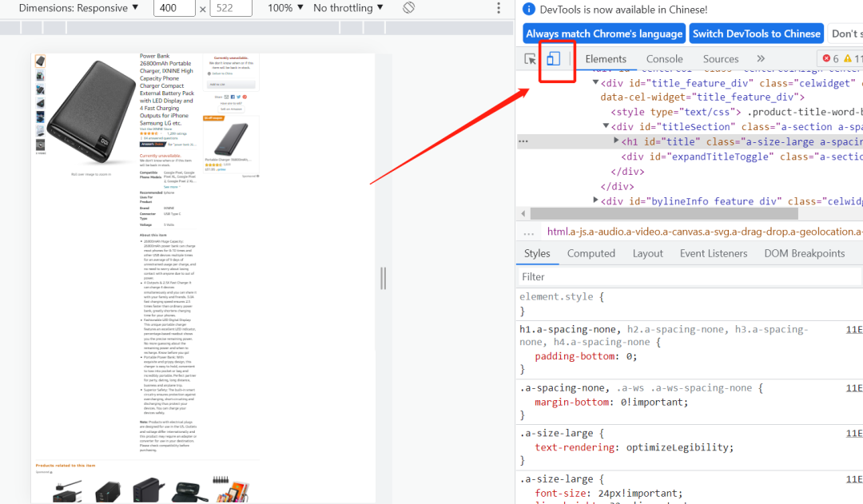Click the element.style rule block
This screenshot has height=504, width=863.
(x=689, y=304)
